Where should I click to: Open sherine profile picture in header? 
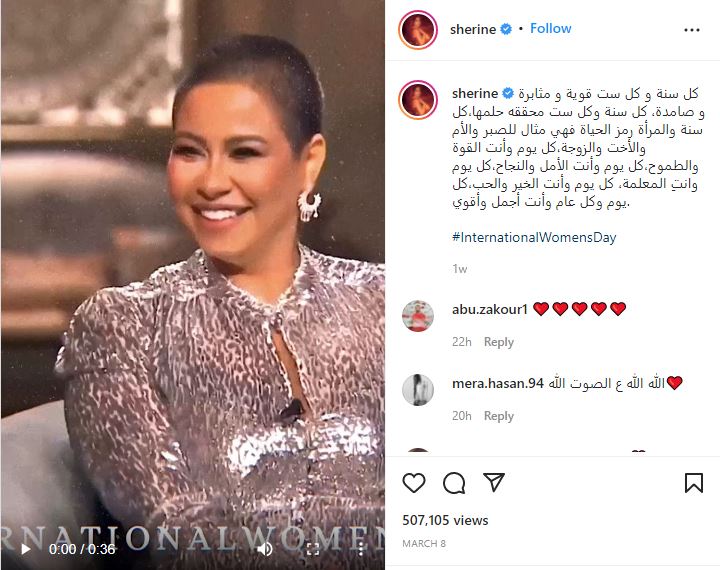[x=417, y=30]
